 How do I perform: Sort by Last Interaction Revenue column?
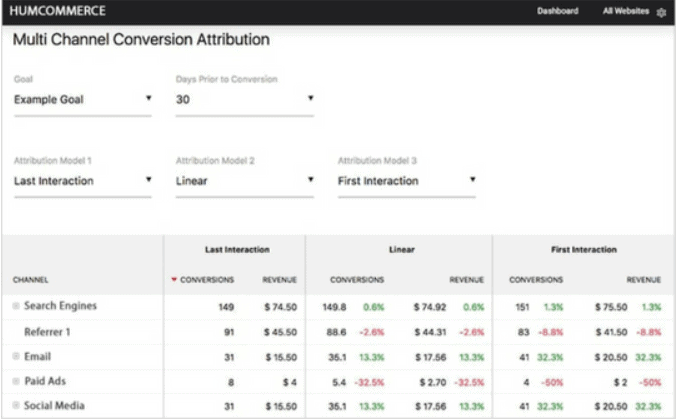tap(279, 280)
